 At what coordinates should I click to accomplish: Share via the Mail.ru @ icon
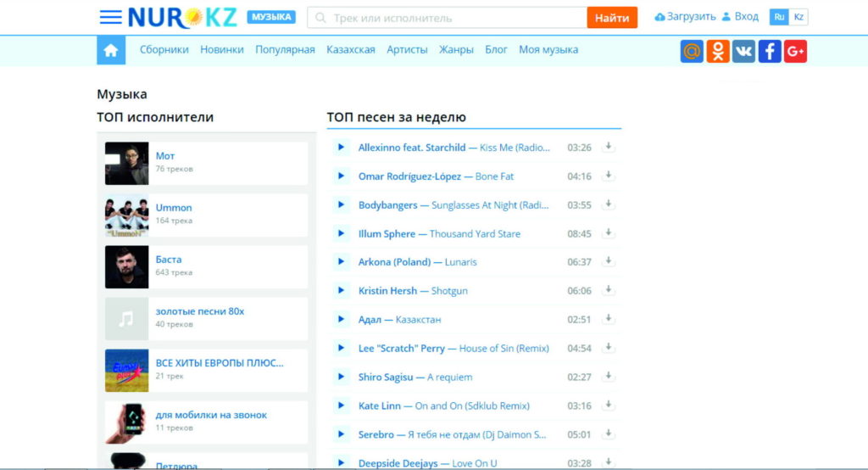(692, 51)
